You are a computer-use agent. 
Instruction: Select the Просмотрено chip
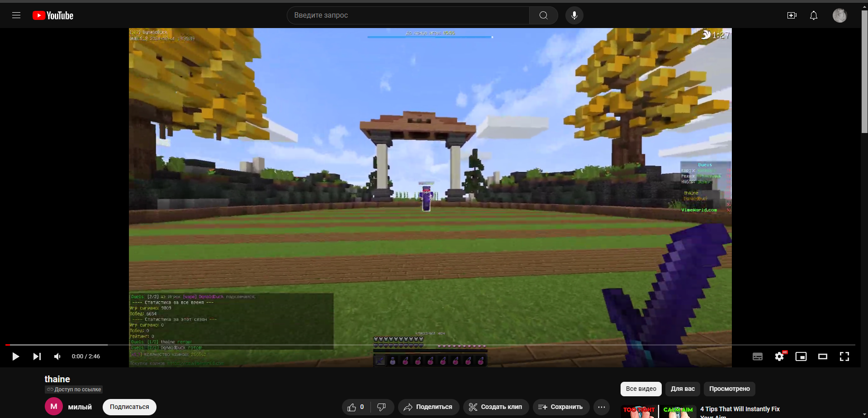730,389
